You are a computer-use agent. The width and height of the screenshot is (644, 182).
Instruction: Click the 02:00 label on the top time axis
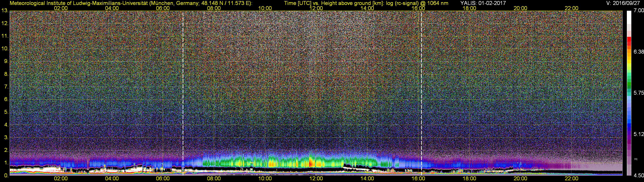pos(61,8)
